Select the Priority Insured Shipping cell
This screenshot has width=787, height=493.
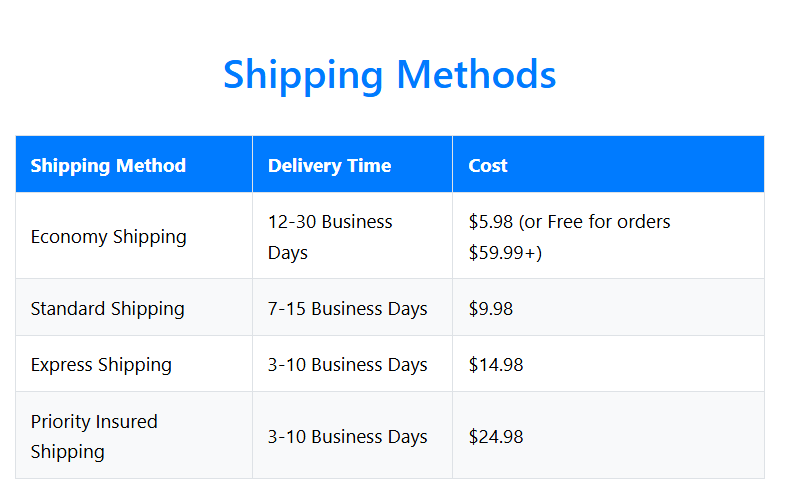tap(94, 436)
